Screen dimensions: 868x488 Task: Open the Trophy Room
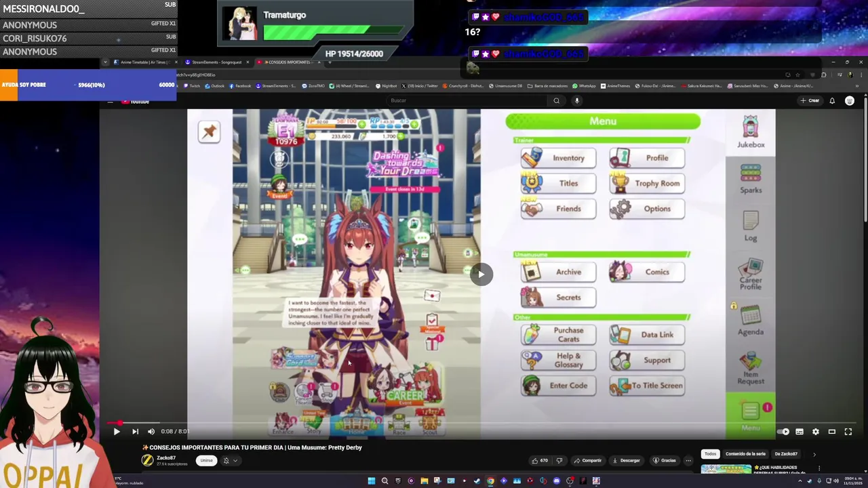647,183
